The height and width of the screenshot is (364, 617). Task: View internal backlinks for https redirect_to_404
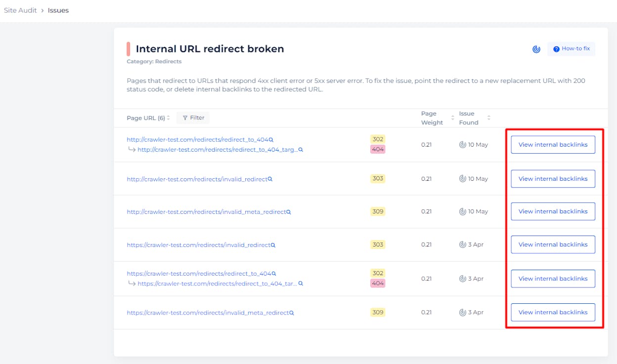(x=553, y=279)
